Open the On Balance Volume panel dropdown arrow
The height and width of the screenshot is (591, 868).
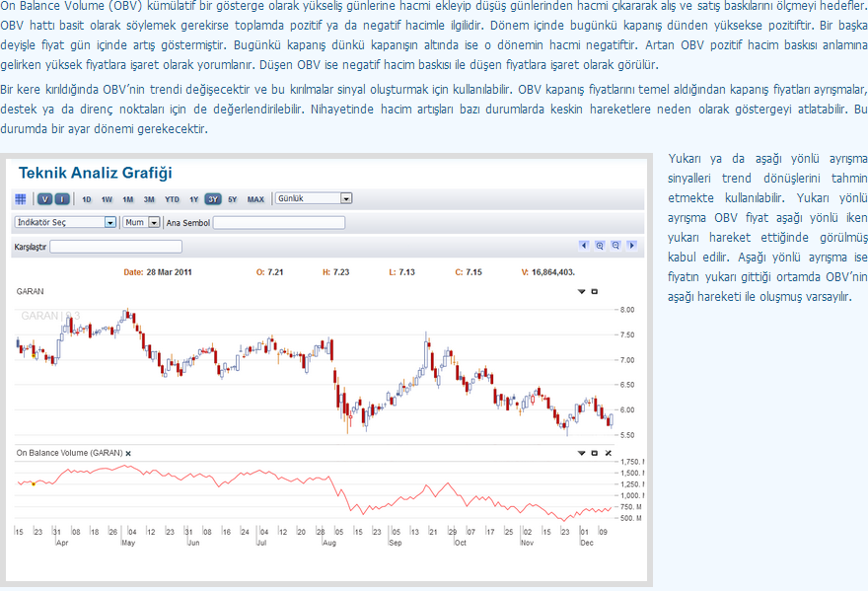[x=581, y=453]
